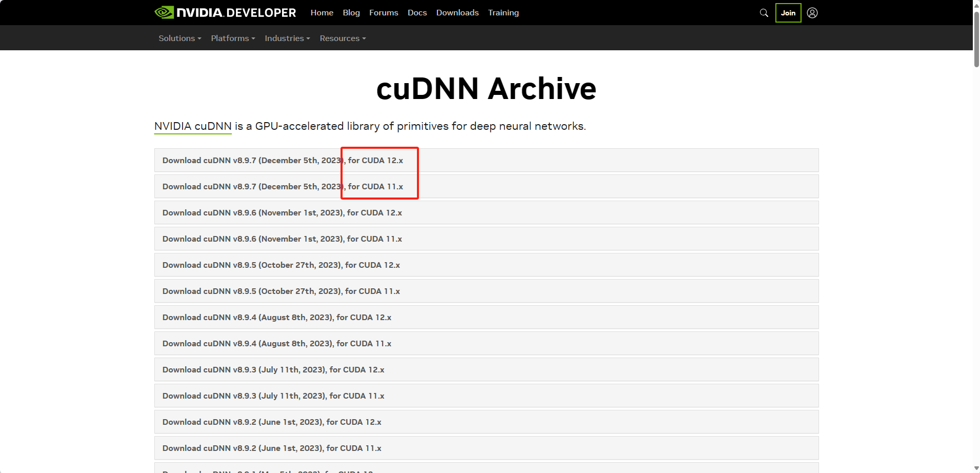Click the Join button
This screenshot has height=473, width=980.
(788, 13)
